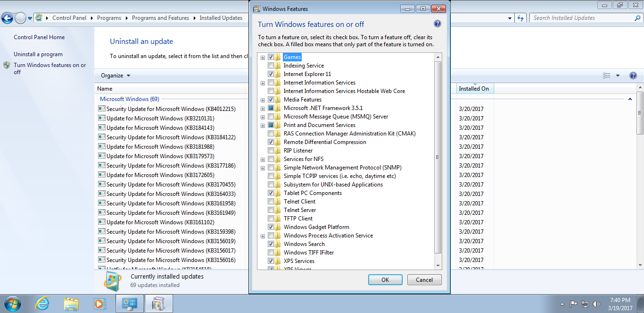The image size is (644, 313).
Task: Expand Services for NFS node
Action: tap(263, 160)
